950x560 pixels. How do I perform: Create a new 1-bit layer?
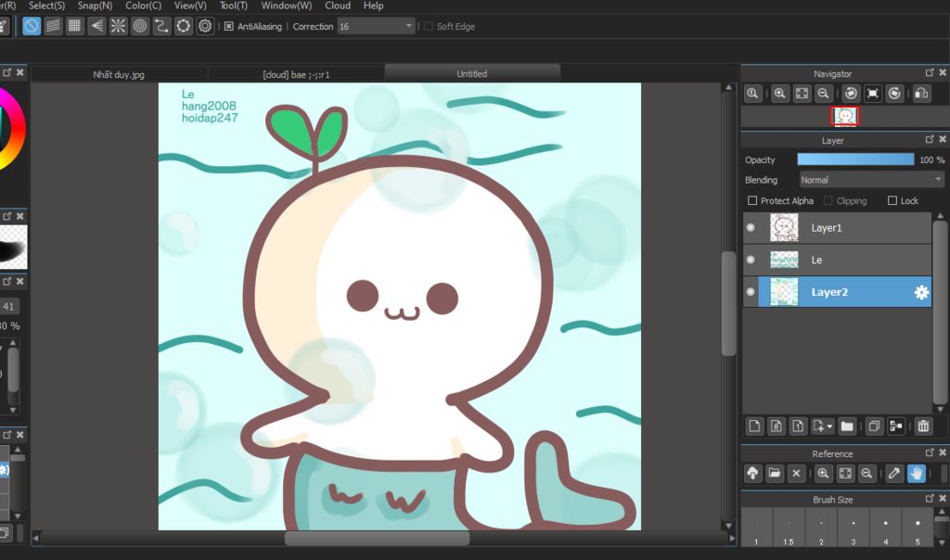(x=798, y=426)
